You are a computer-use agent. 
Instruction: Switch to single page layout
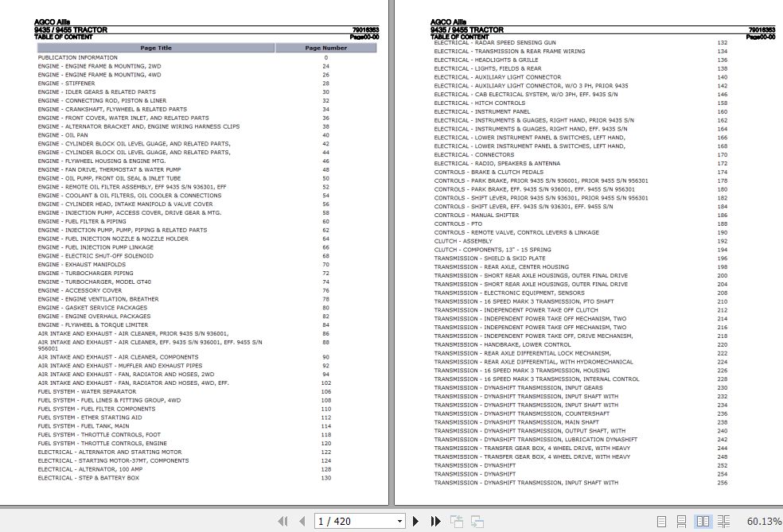click(x=662, y=522)
